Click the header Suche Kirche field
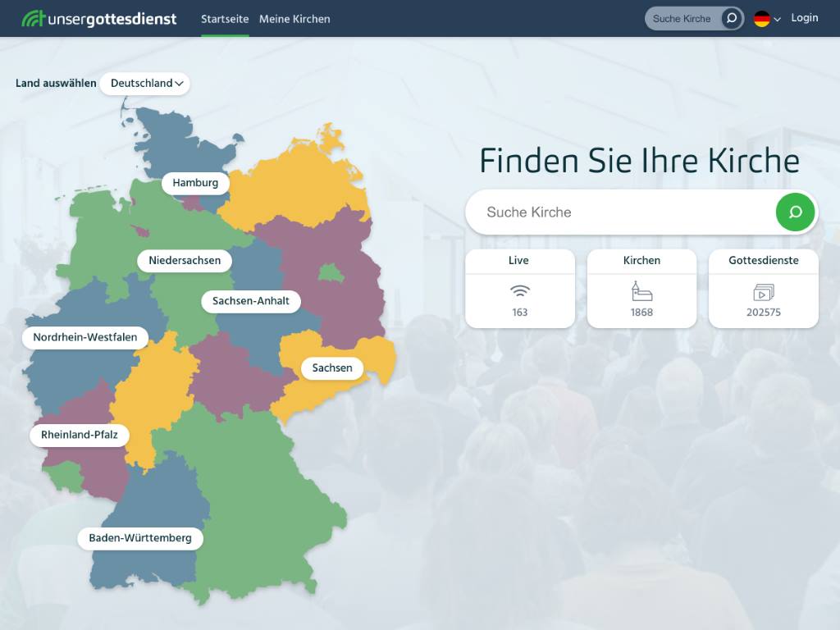 click(x=682, y=19)
